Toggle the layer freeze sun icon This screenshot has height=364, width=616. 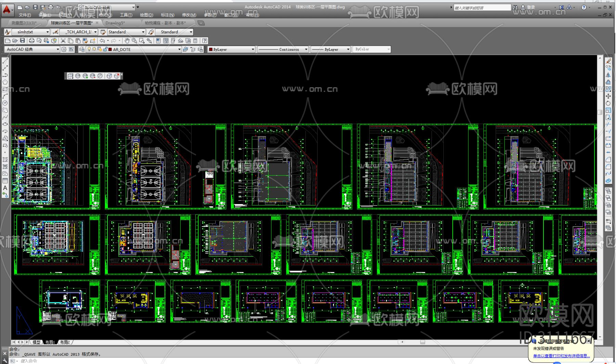[94, 49]
